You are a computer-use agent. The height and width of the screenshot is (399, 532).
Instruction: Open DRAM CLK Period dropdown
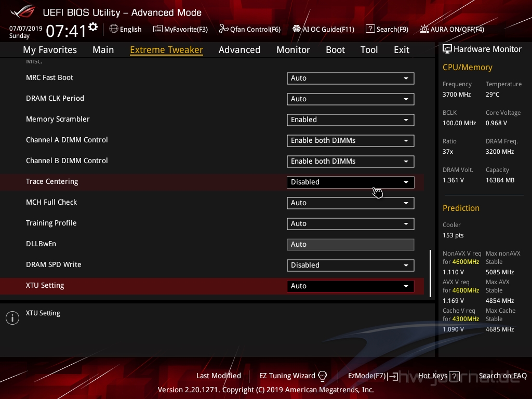pos(351,99)
